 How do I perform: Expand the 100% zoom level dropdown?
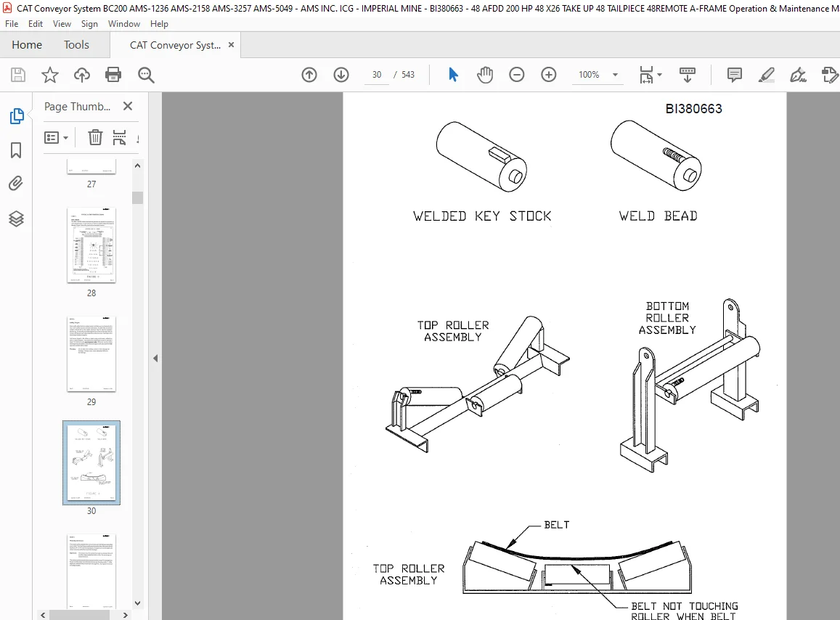point(615,75)
